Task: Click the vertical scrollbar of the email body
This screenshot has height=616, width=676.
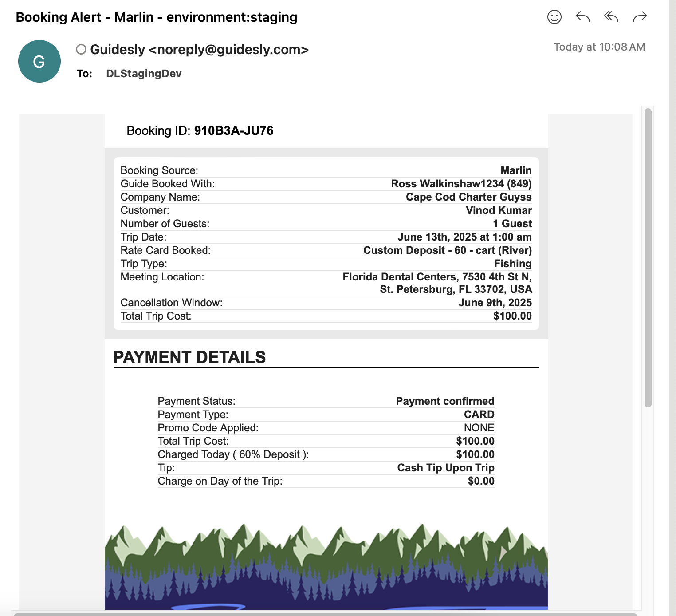Action: click(648, 257)
